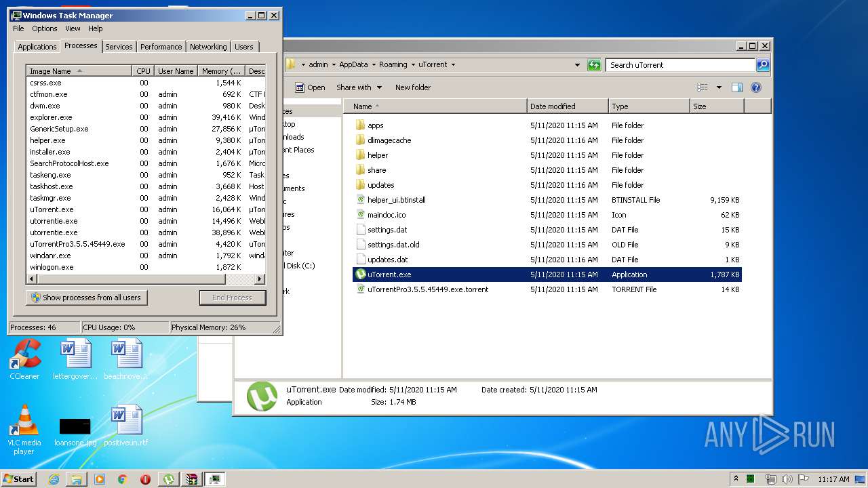The height and width of the screenshot is (488, 868).
Task: Open Opera browser from the taskbar
Action: 145,479
